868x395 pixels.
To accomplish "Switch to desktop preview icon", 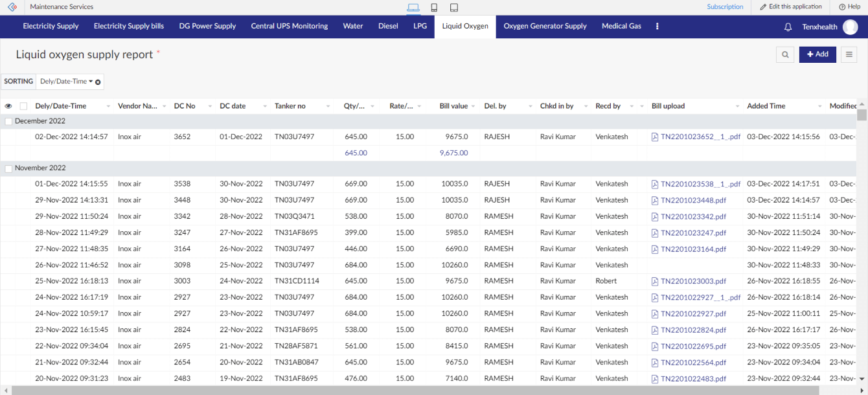I will (x=413, y=7).
